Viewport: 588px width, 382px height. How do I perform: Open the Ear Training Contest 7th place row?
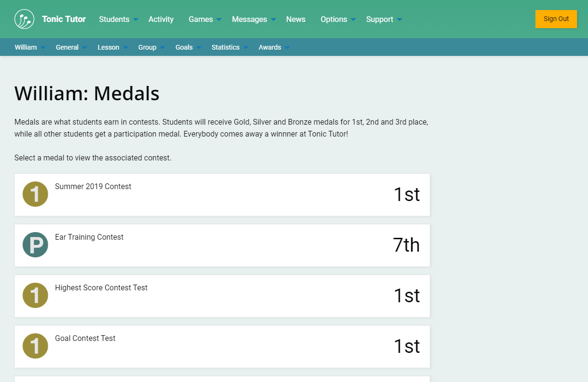222,245
